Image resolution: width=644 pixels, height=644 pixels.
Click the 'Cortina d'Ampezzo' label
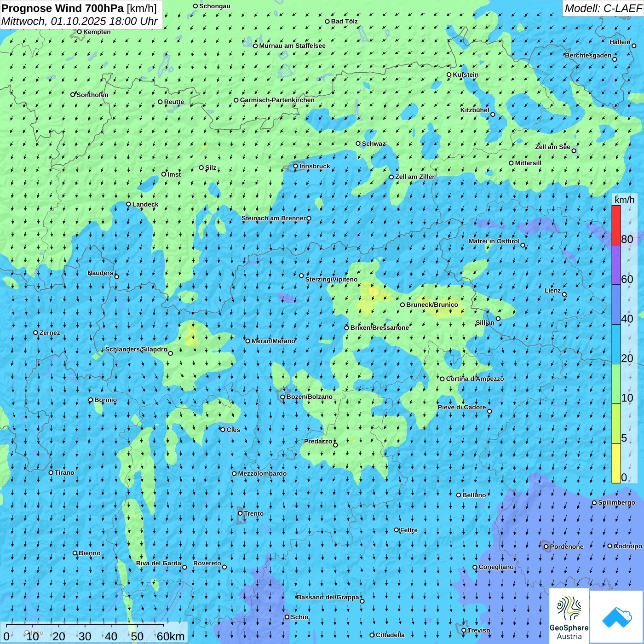(x=475, y=379)
